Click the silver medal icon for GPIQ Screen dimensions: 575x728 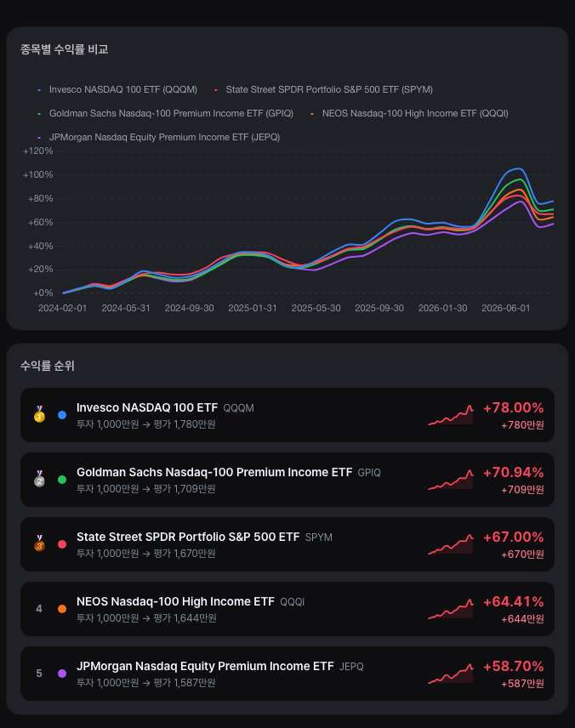click(x=39, y=479)
